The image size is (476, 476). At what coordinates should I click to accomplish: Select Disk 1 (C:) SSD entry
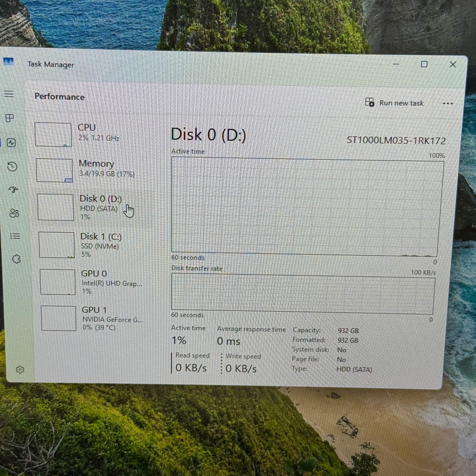pos(93,245)
